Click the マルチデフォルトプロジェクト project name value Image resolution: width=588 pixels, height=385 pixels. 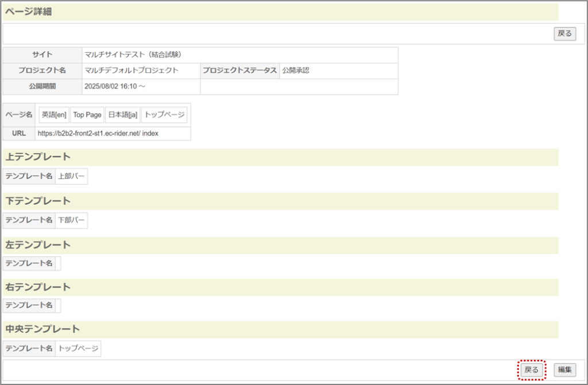pos(131,71)
